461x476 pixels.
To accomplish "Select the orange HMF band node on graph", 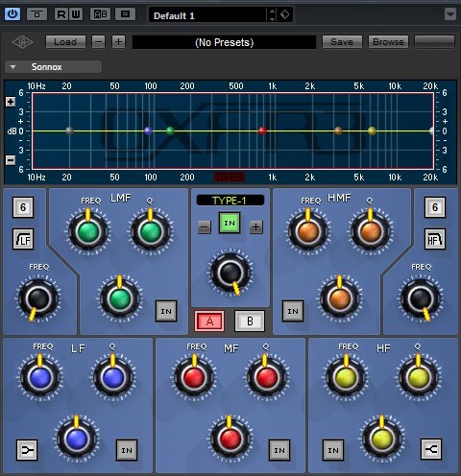I will click(x=338, y=131).
